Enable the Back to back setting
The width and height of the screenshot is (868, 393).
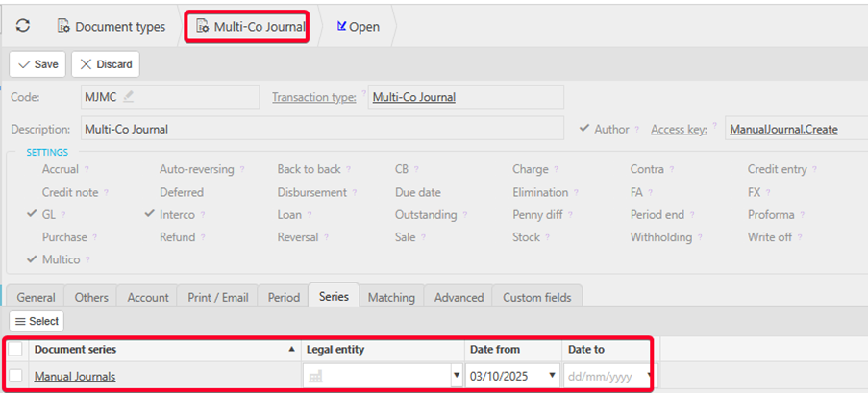(x=309, y=169)
